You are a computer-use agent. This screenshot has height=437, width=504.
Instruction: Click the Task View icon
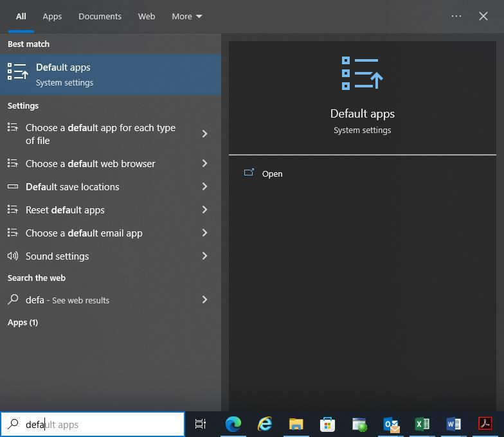(201, 424)
